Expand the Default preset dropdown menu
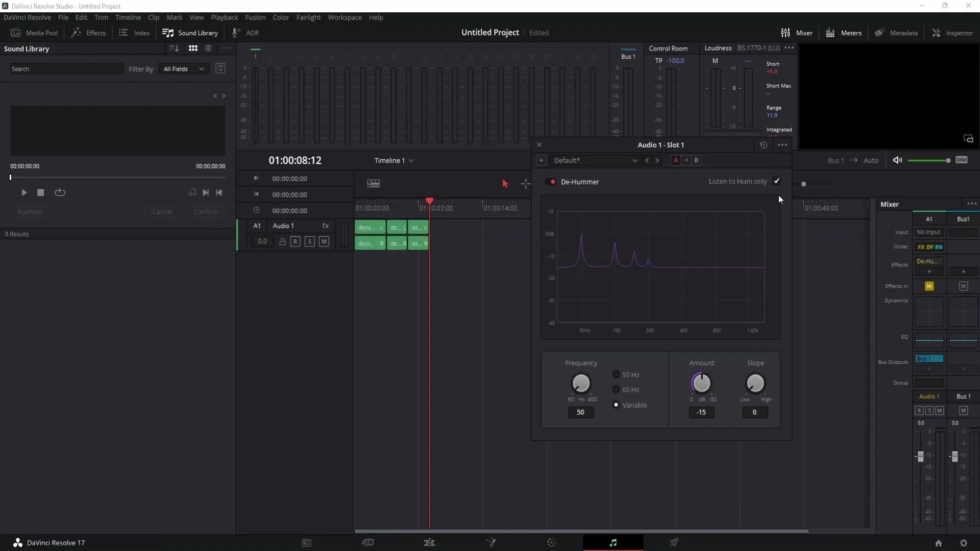 point(633,160)
